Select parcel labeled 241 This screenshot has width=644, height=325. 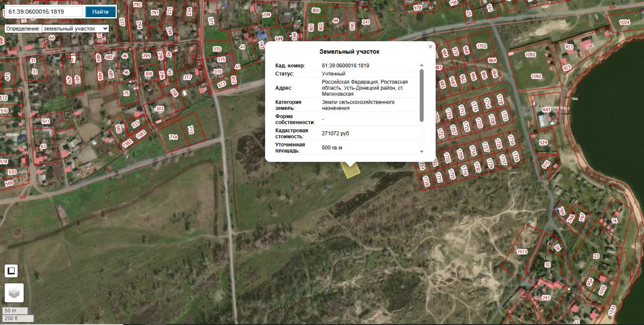click(x=366, y=22)
